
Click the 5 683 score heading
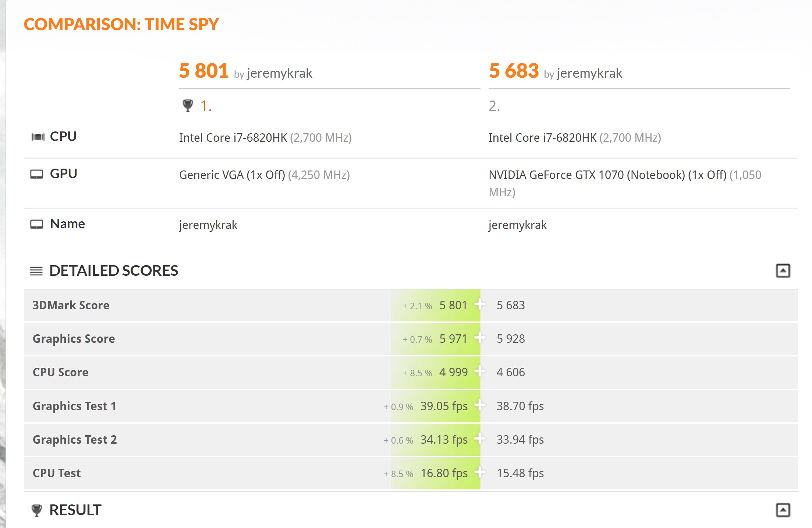click(x=514, y=71)
